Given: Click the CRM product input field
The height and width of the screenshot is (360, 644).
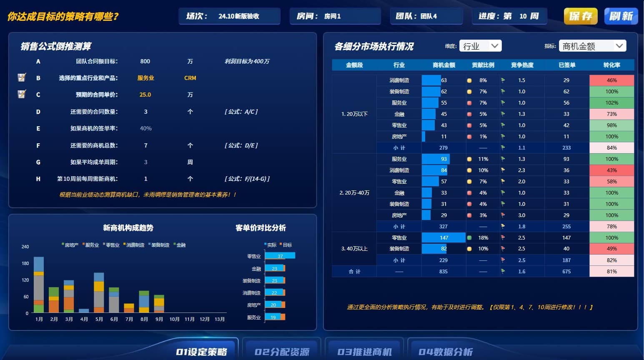Looking at the screenshot, I should (190, 78).
